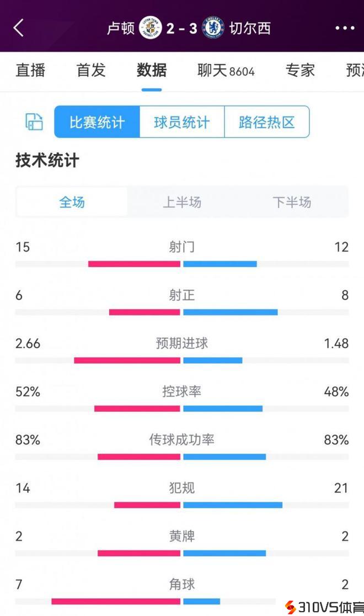The height and width of the screenshot is (616, 364).
Task: Filter stats by 下半场
Action: click(292, 202)
